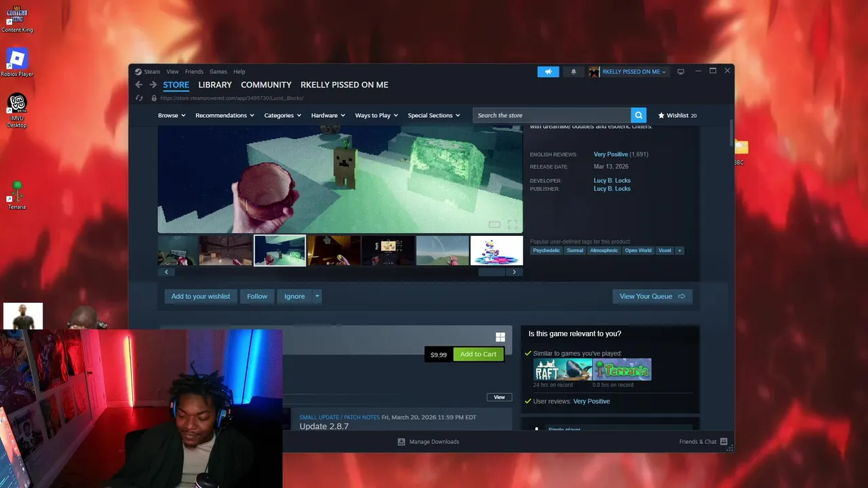Switch to Big Picture mode icon

pyautogui.click(x=681, y=72)
